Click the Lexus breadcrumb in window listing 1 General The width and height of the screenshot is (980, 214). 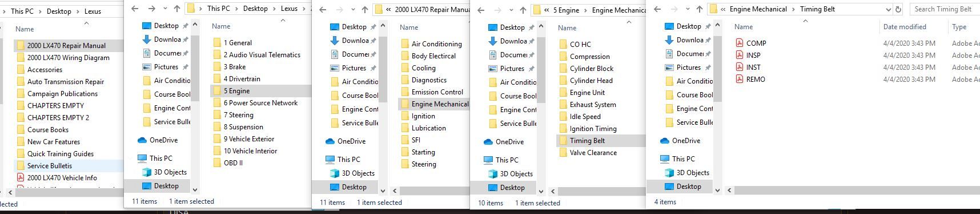point(289,9)
